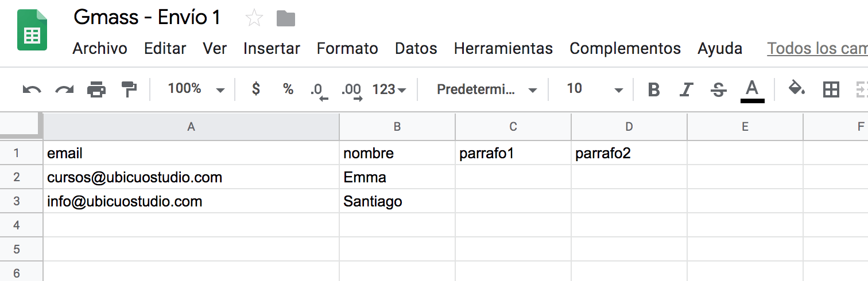
Task: Open text color picker
Action: (x=752, y=91)
